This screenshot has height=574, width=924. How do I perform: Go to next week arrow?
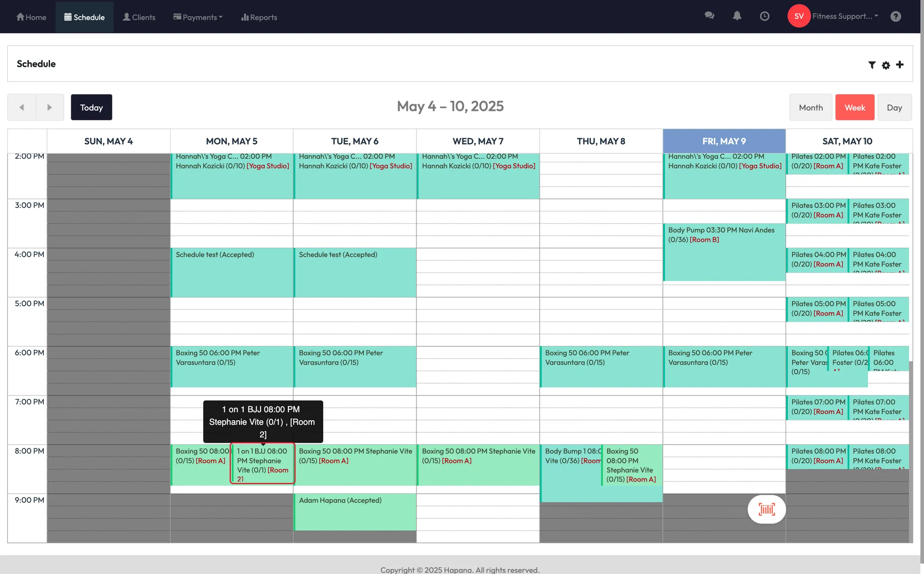50,107
